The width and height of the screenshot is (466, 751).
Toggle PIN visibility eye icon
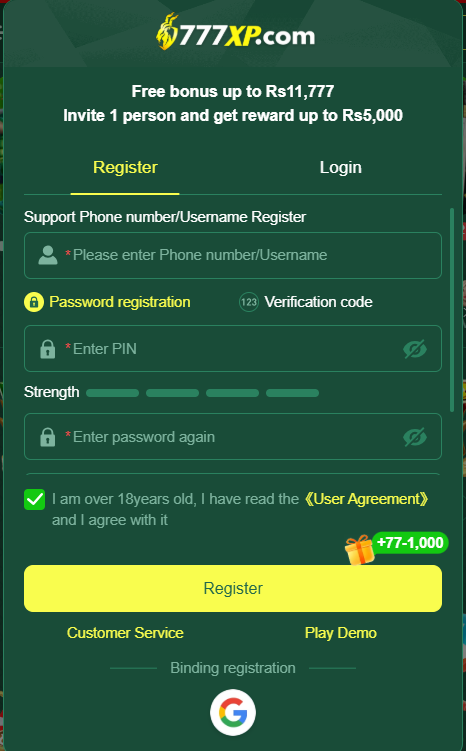click(x=415, y=349)
